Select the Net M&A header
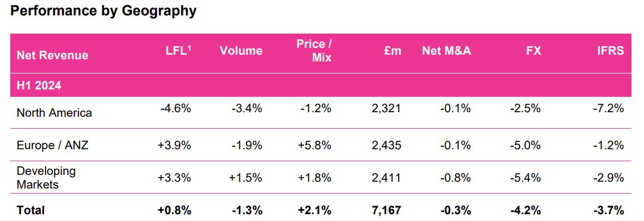 (x=446, y=51)
